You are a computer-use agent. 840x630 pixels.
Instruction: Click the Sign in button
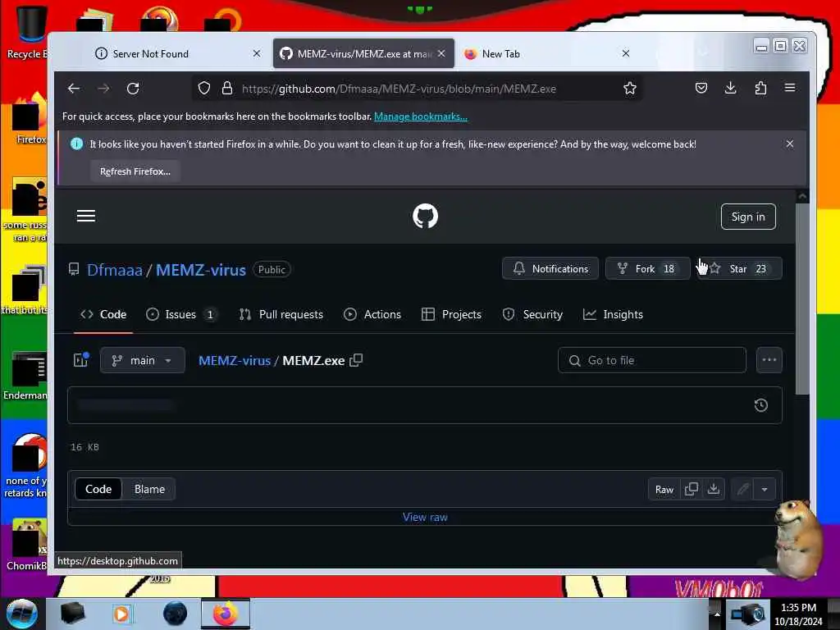[x=748, y=217]
